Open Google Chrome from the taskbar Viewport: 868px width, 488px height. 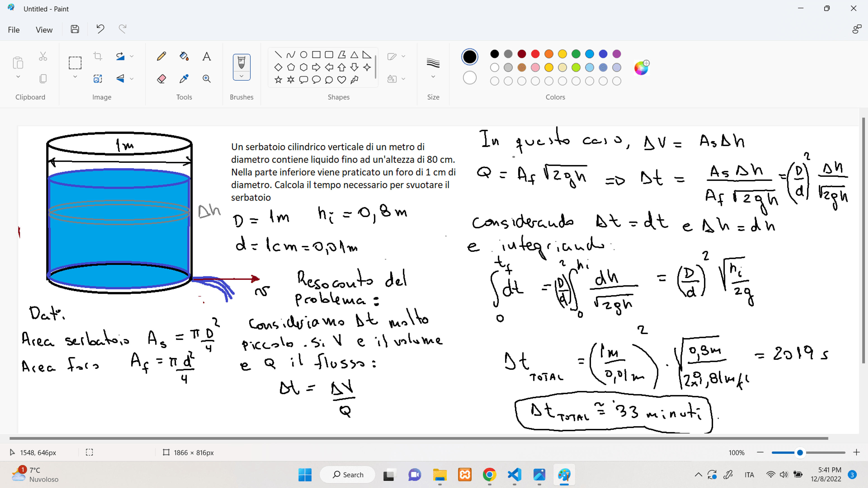[x=489, y=474]
